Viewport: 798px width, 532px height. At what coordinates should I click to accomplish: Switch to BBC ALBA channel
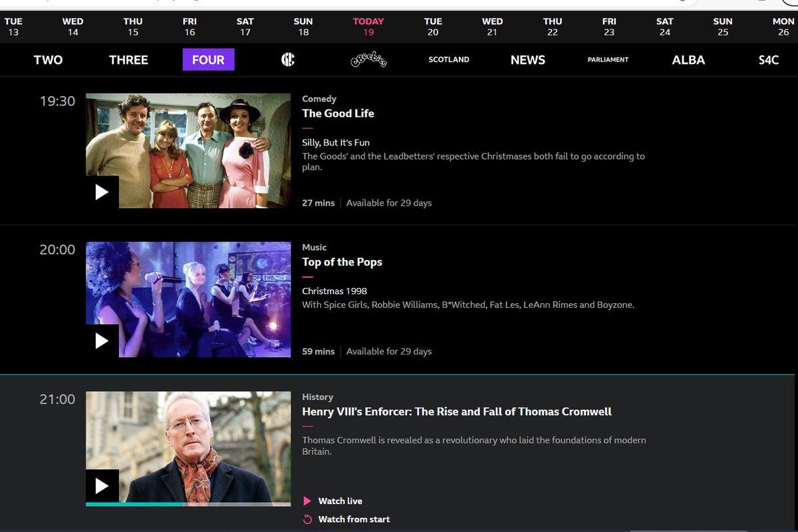click(x=688, y=60)
